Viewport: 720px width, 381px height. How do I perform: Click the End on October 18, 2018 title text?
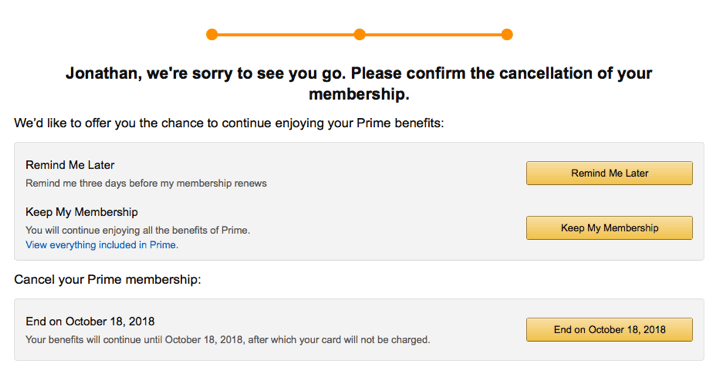pyautogui.click(x=90, y=321)
